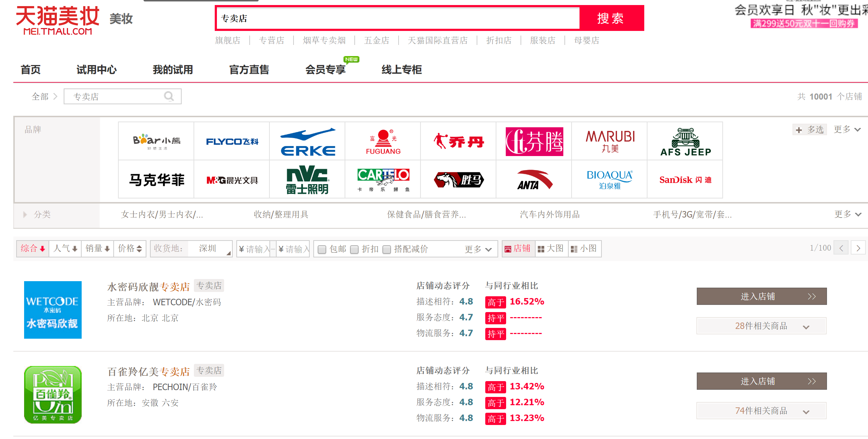The width and height of the screenshot is (868, 439).
Task: Open the WETCODE store thumbnail
Action: (x=53, y=310)
